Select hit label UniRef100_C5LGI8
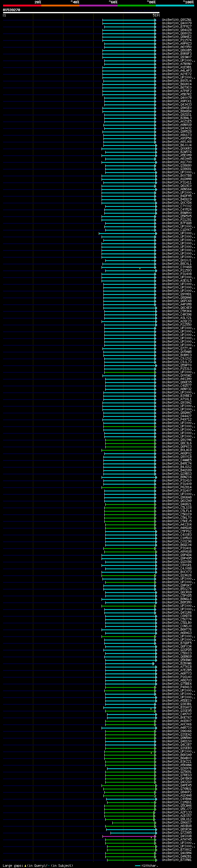The image size is (197, 868). point(177,507)
